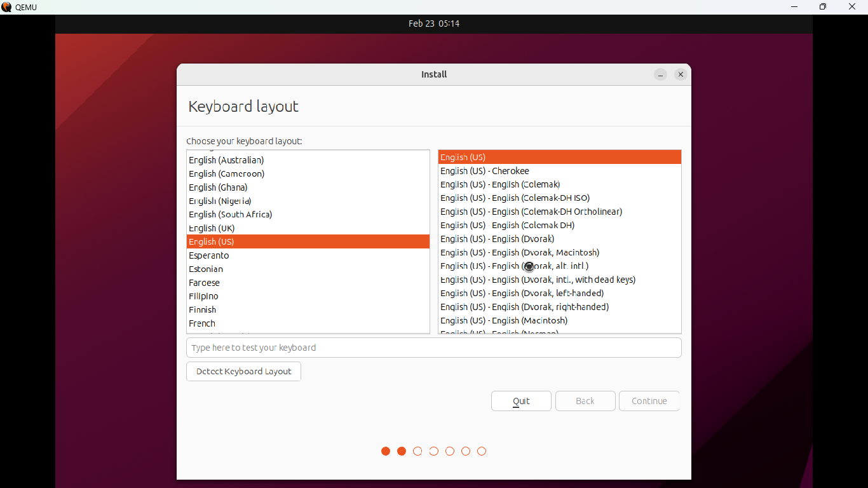Select the Dvorak, right-handed variant
The width and height of the screenshot is (868, 488).
click(560, 307)
